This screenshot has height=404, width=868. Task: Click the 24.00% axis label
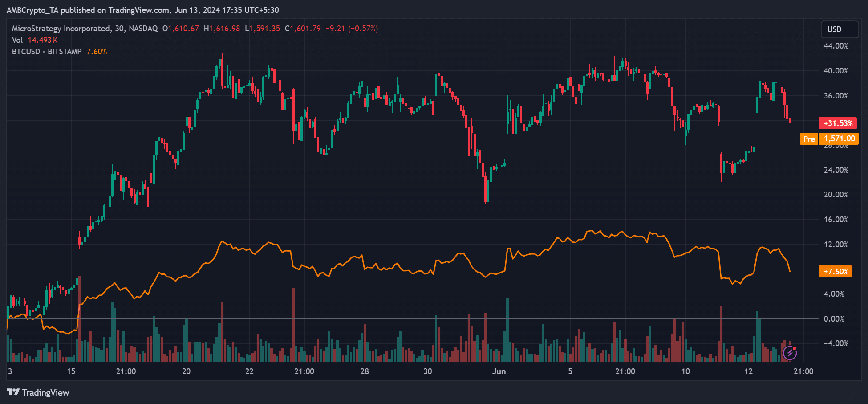(836, 170)
